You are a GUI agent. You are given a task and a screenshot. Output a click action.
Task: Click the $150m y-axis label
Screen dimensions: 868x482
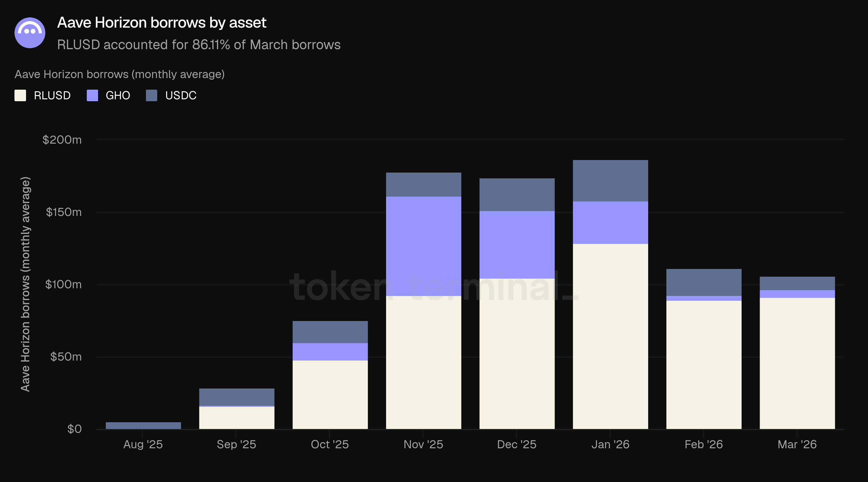click(x=64, y=212)
